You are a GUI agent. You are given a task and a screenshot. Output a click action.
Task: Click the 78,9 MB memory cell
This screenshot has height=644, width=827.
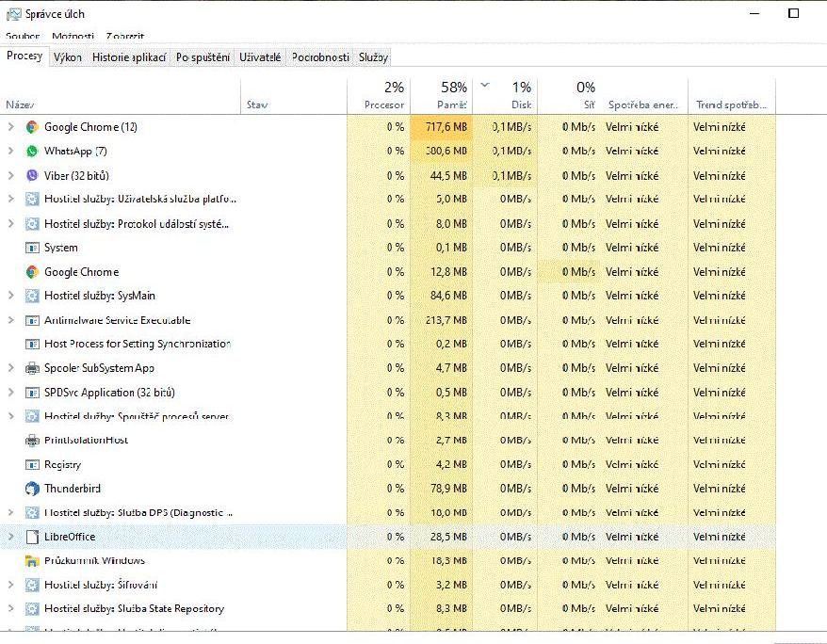(441, 489)
